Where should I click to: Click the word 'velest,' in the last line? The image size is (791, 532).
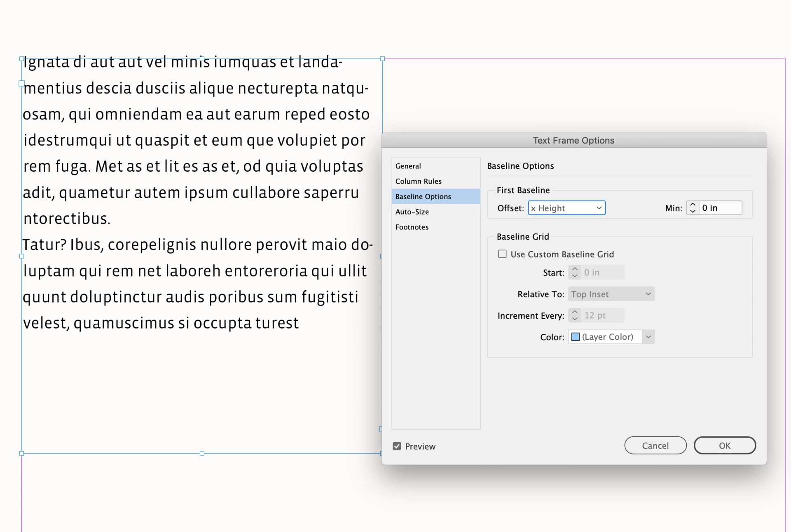point(46,323)
